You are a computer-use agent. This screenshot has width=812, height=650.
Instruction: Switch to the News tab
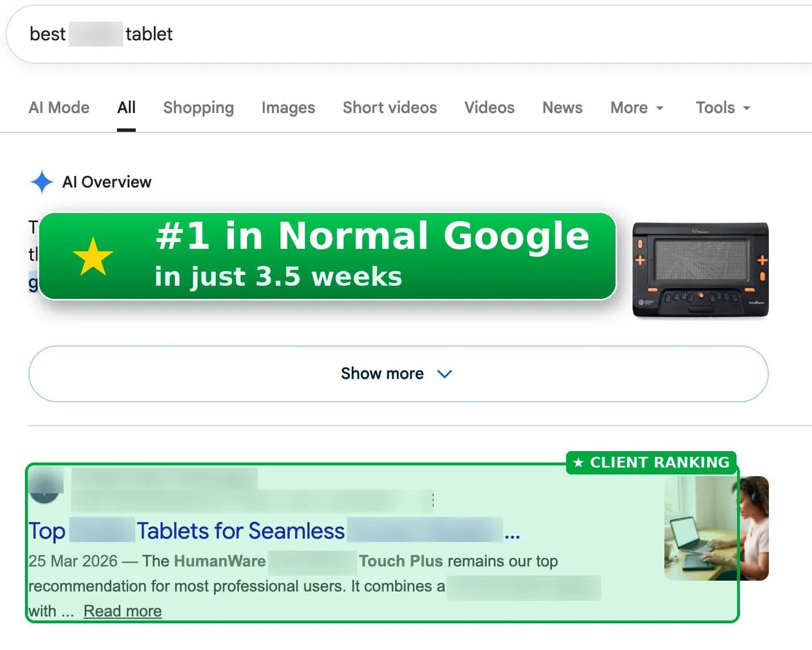click(562, 107)
